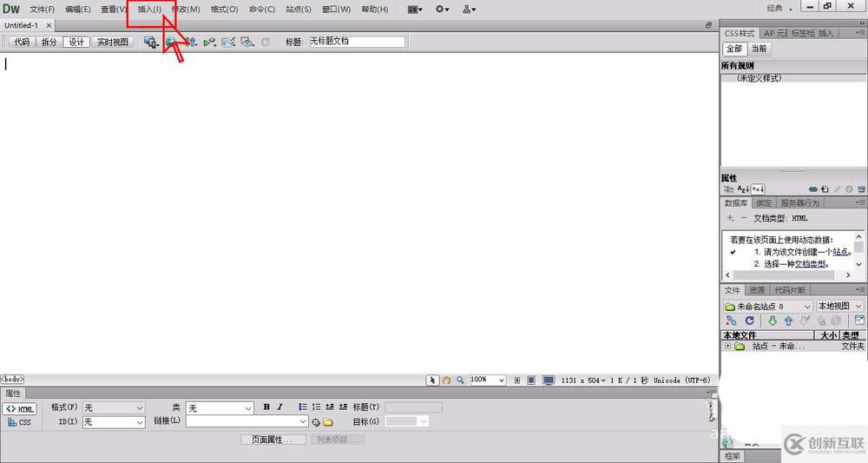Select HTML mode in property inspector

pyautogui.click(x=20, y=409)
